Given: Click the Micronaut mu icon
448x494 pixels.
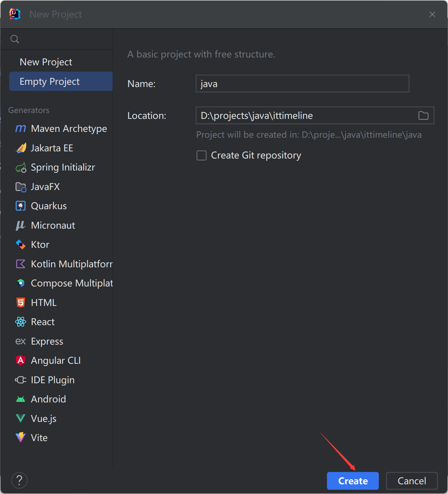Looking at the screenshot, I should (21, 225).
